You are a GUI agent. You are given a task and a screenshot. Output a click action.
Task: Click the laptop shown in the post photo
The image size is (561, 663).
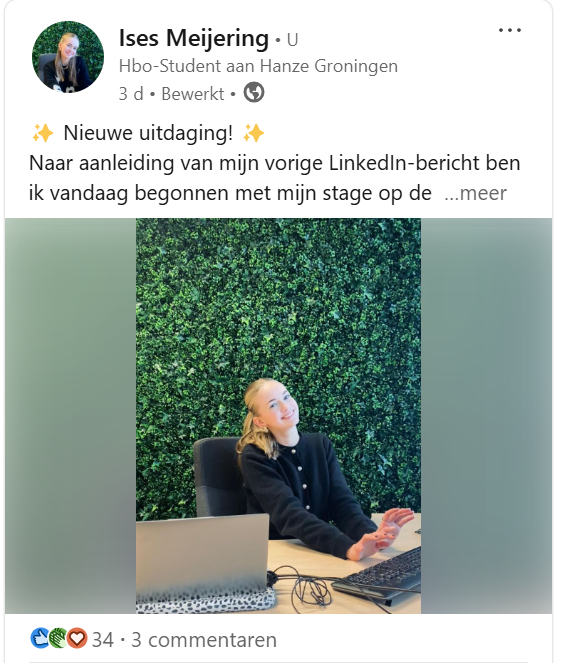click(x=203, y=552)
